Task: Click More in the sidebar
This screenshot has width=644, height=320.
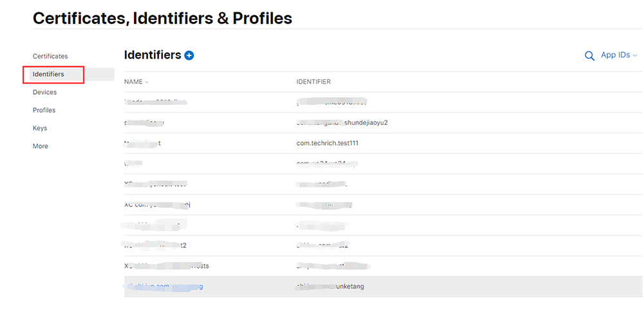Action: coord(41,146)
